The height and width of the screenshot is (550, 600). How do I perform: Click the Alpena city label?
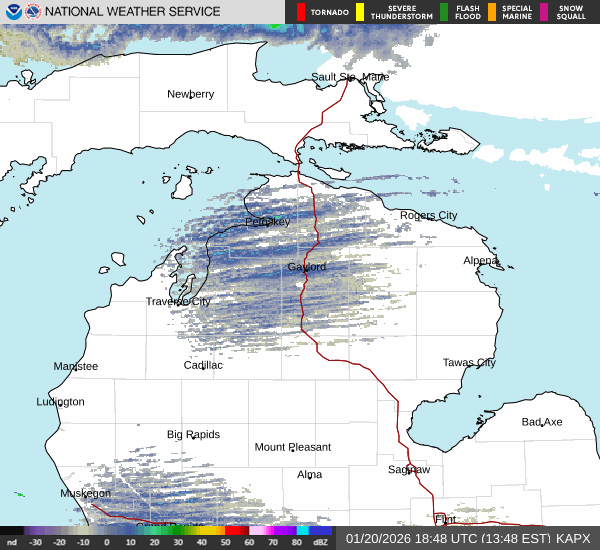(480, 260)
